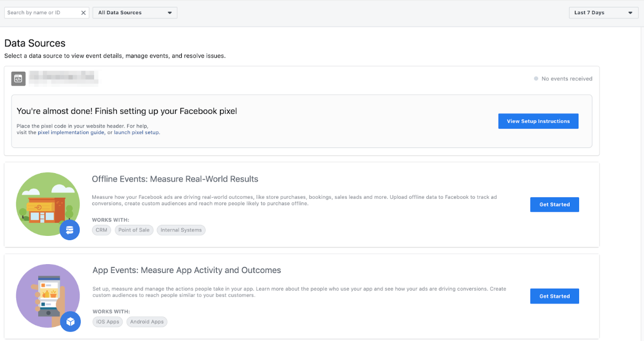Click Get Started for Offline Events
The height and width of the screenshot is (341, 644).
tap(554, 204)
